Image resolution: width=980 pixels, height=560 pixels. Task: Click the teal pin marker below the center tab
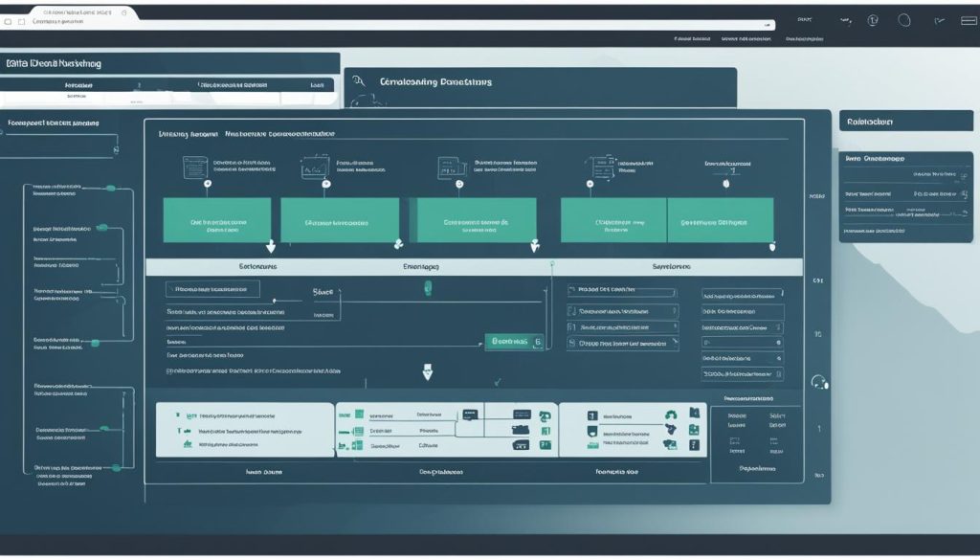click(x=428, y=288)
